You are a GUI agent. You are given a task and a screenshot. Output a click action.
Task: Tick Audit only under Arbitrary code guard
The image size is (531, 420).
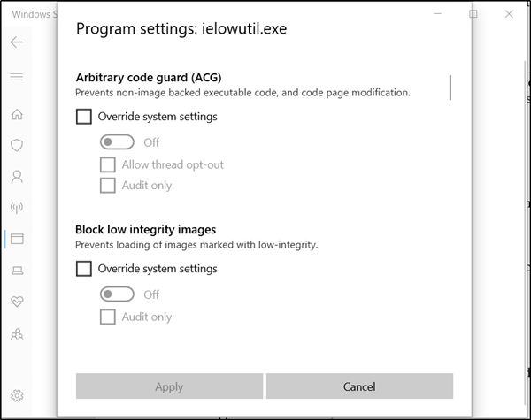(x=108, y=186)
